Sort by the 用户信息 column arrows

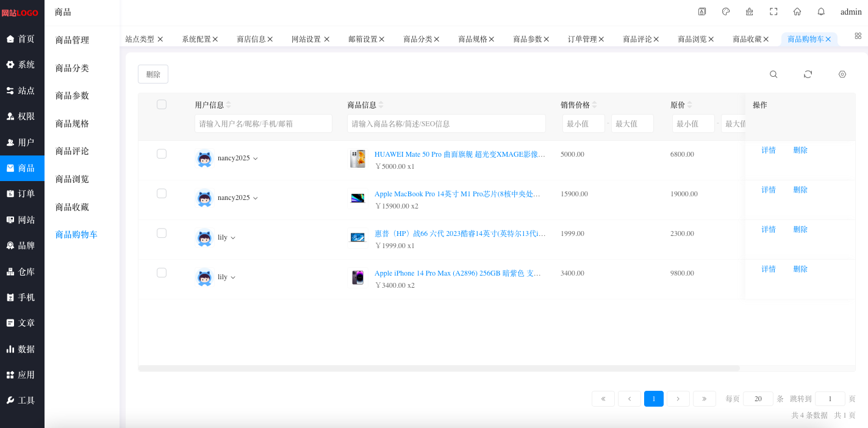(229, 105)
